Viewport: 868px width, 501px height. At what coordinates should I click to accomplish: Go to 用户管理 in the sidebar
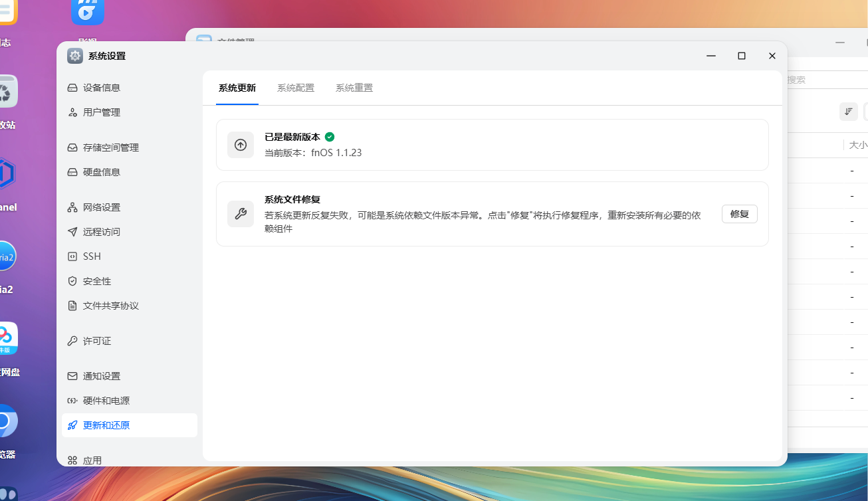[130, 112]
